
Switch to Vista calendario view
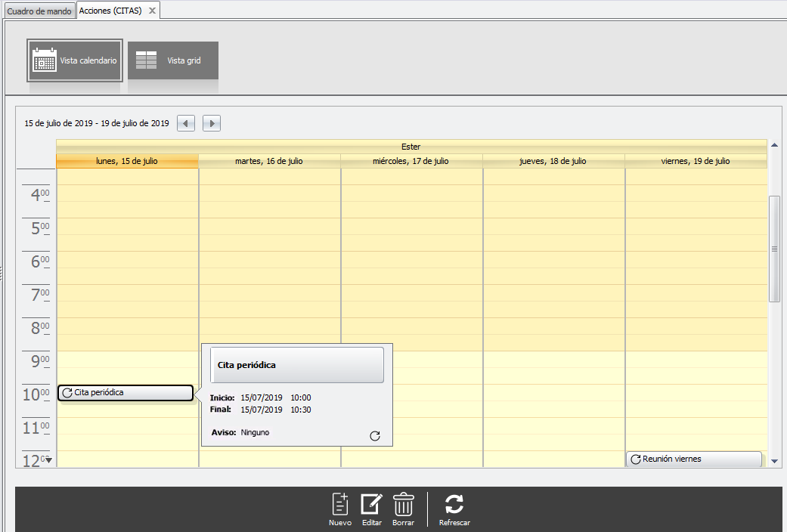[x=75, y=60]
